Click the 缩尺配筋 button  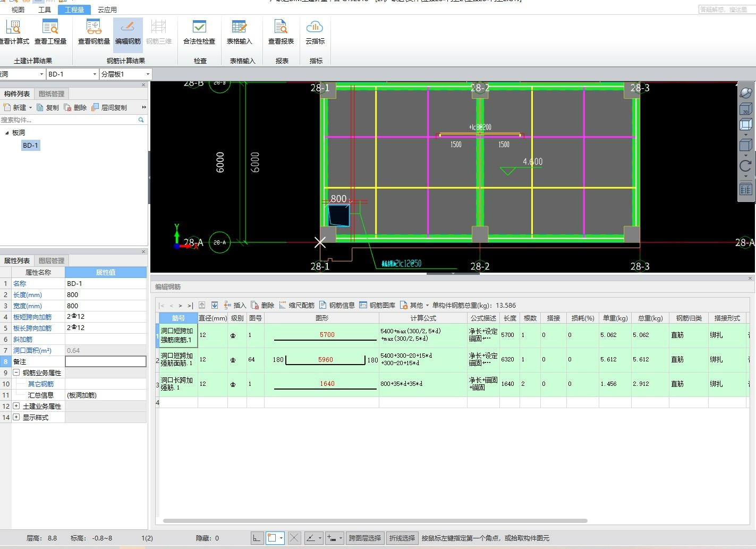pos(296,306)
